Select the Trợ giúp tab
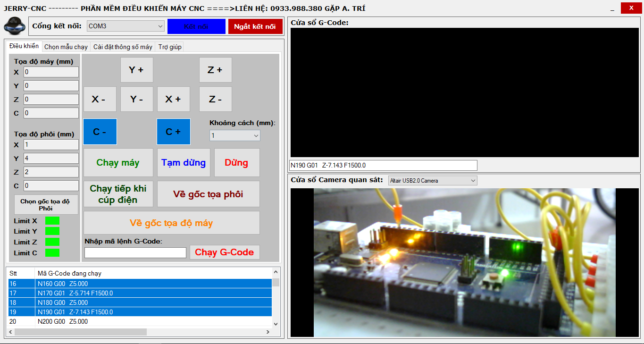 coord(169,47)
